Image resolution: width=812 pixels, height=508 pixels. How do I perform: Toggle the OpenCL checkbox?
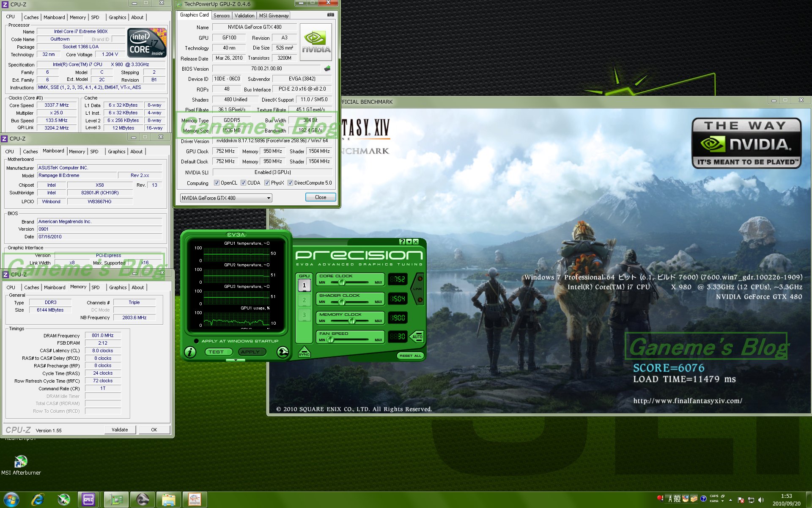217,183
